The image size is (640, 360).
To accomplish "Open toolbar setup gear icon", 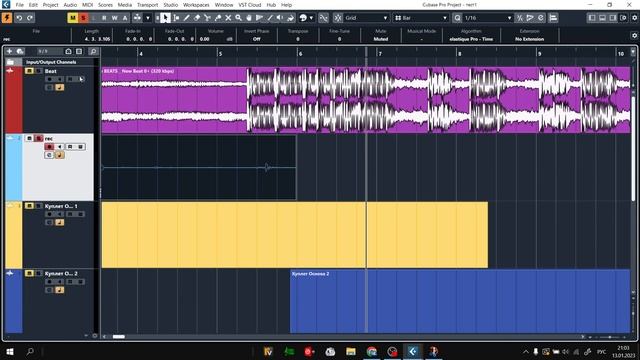I will tap(635, 18).
